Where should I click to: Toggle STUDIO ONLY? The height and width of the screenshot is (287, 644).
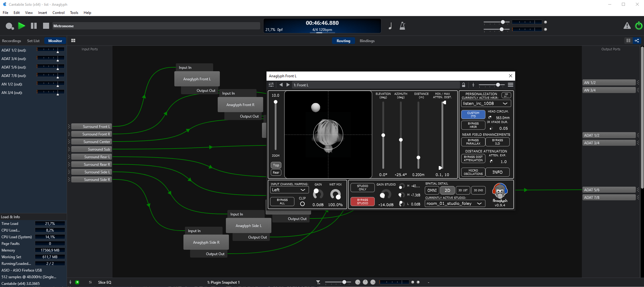pyautogui.click(x=362, y=188)
